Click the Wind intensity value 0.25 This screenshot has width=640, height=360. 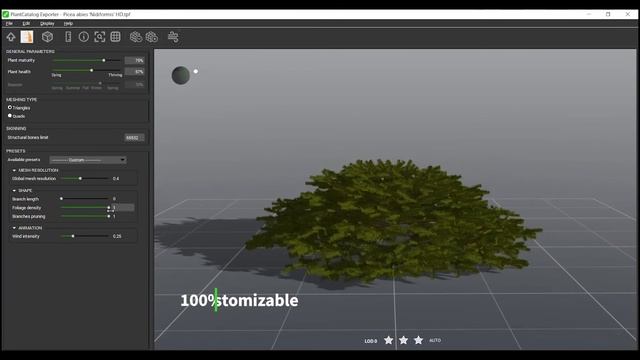[x=117, y=236]
